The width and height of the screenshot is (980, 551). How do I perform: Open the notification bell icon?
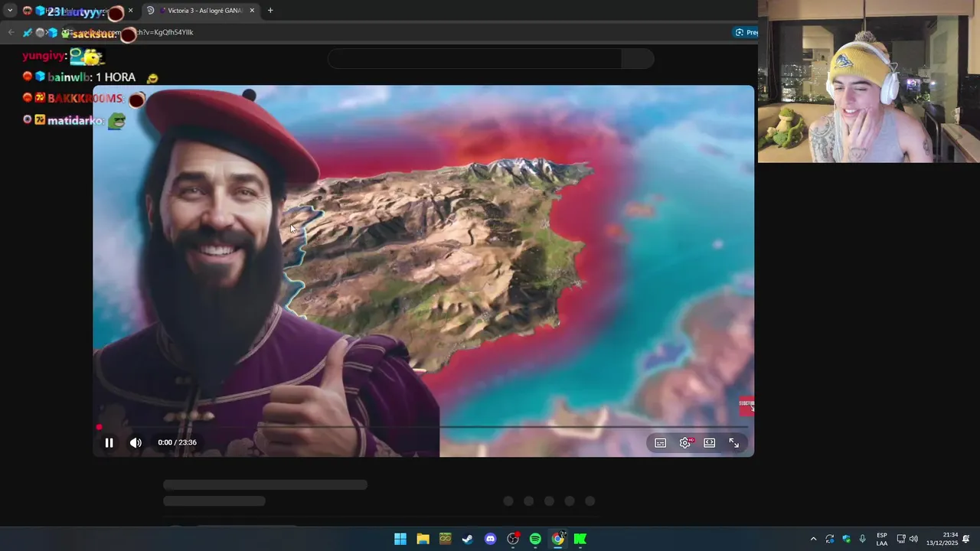[966, 539]
